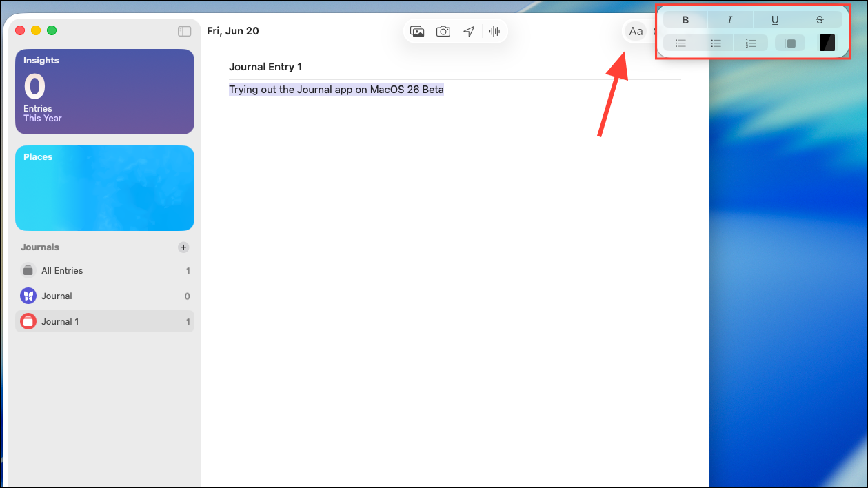This screenshot has width=868, height=488.
Task: Minimize the Journal window
Action: (36, 30)
